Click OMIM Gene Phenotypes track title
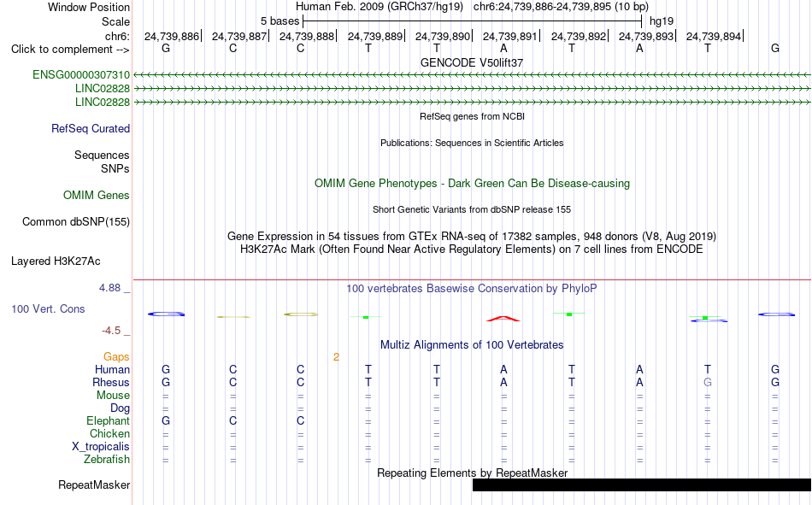 472,184
